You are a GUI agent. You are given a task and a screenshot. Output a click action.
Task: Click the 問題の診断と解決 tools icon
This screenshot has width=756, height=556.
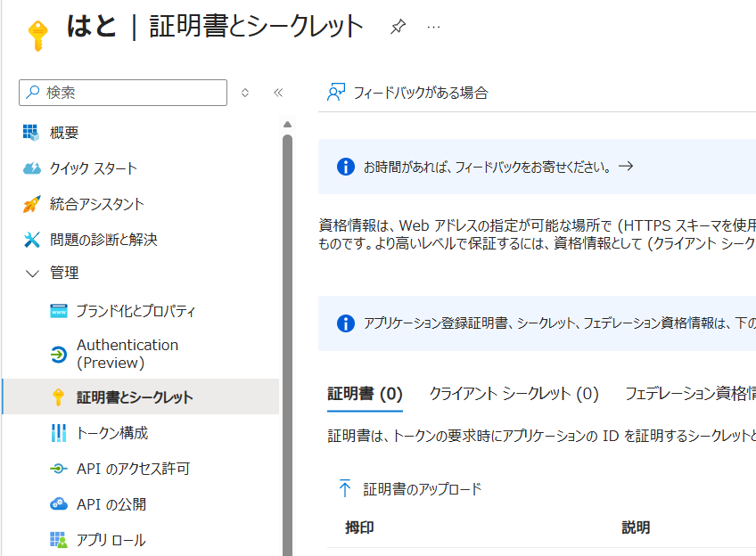coord(32,240)
